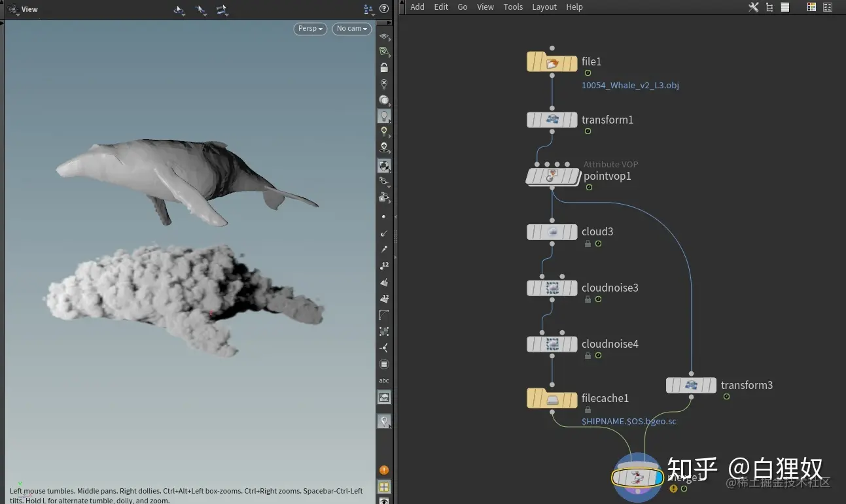Click the cloudnoise4 node name label
The image size is (846, 504).
point(610,344)
